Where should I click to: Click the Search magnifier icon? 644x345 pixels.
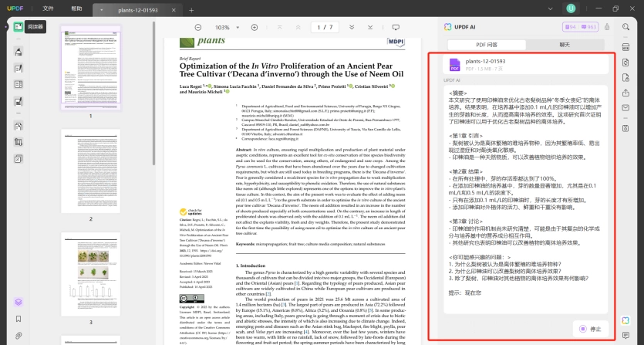(x=625, y=27)
